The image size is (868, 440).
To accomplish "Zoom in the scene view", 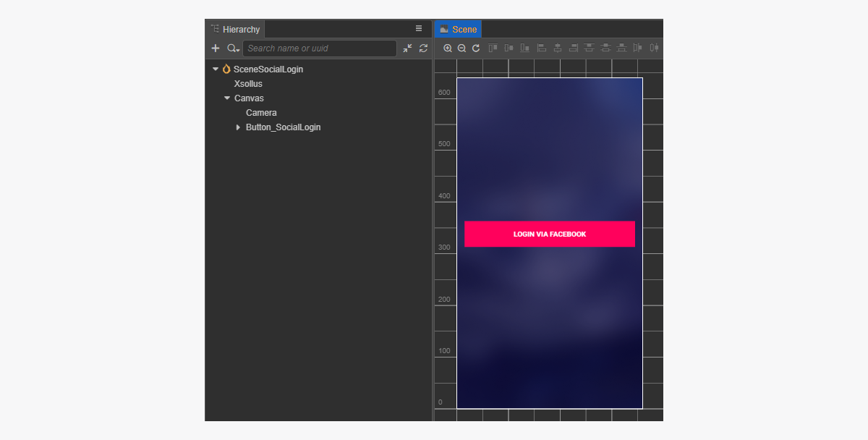I will point(448,48).
